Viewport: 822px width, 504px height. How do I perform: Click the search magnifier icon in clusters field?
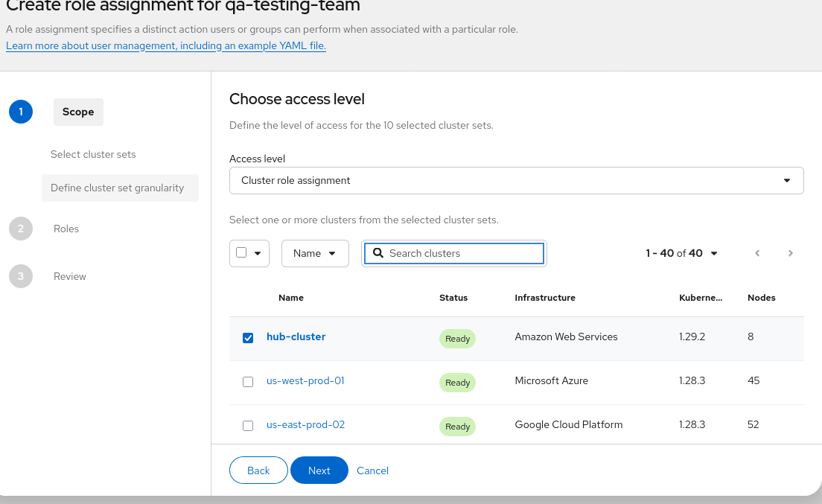[378, 253]
